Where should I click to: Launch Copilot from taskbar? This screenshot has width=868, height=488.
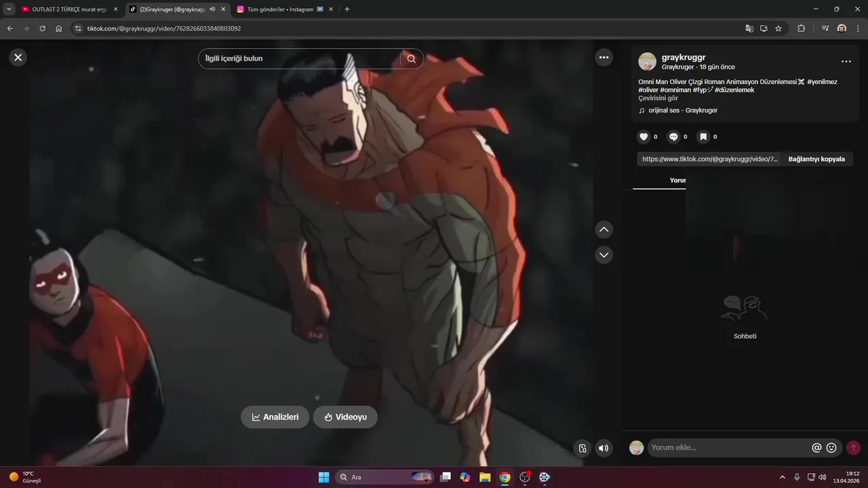coord(465,477)
